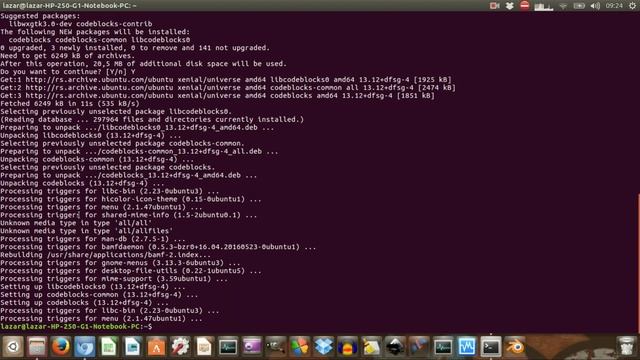Open the blue waveform monitor icon
The height and width of the screenshot is (360, 640).
(x=467, y=347)
